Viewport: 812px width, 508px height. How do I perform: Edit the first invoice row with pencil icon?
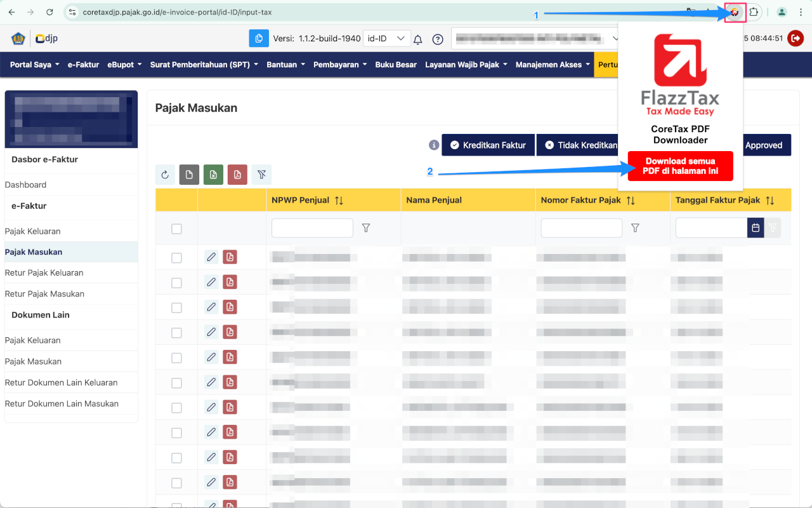click(x=211, y=257)
